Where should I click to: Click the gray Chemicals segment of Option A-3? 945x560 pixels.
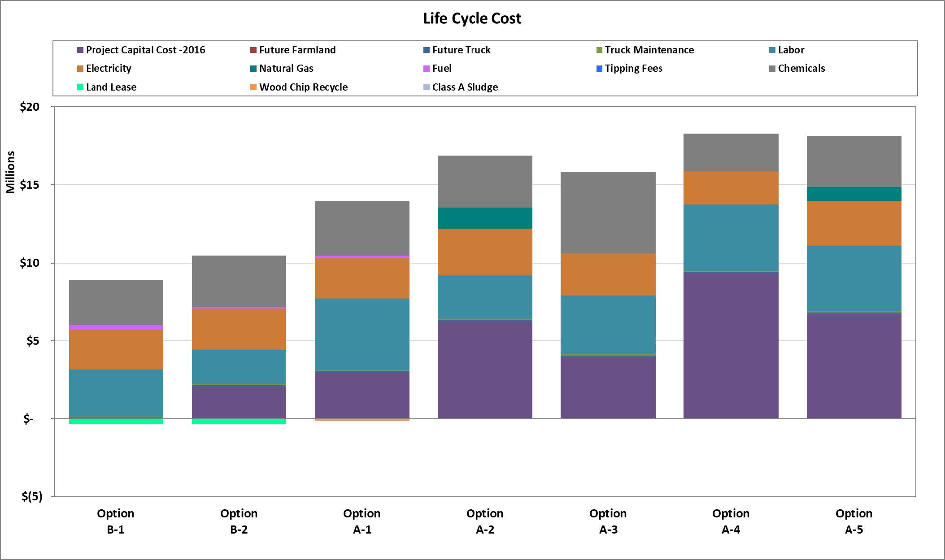point(608,213)
